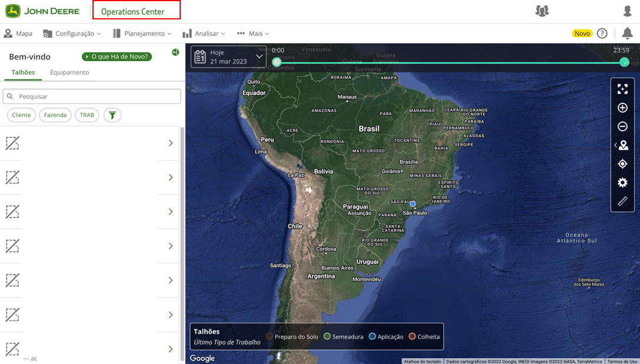Open the Analisar menu
The width and height of the screenshot is (640, 364).
click(x=204, y=34)
